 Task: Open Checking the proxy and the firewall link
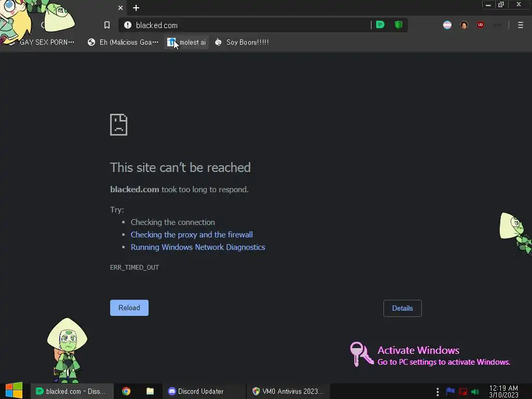[x=192, y=235]
